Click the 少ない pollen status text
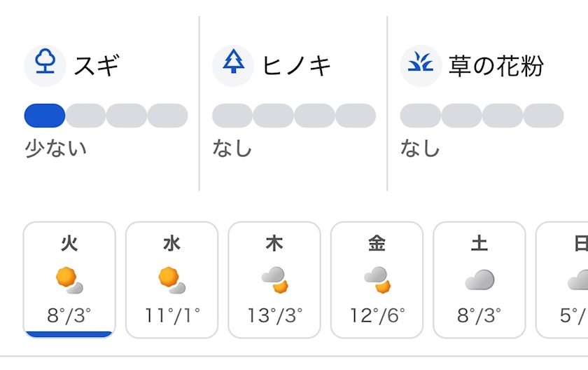This screenshot has height=370, width=588. pos(56,149)
